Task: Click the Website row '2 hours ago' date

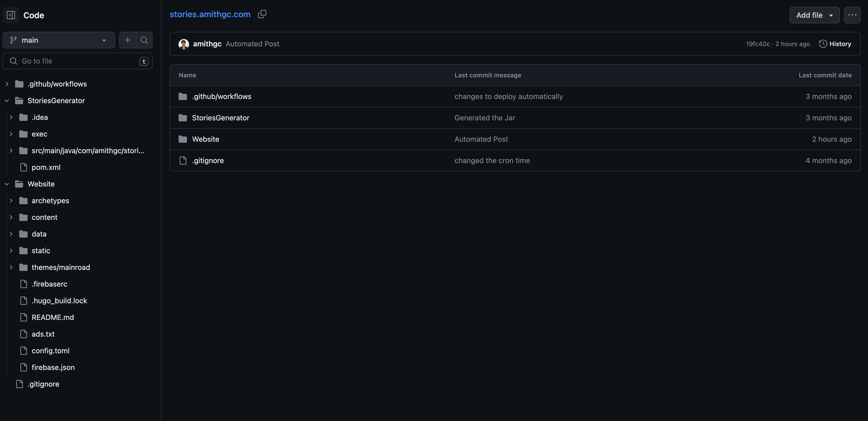Action: pos(832,139)
